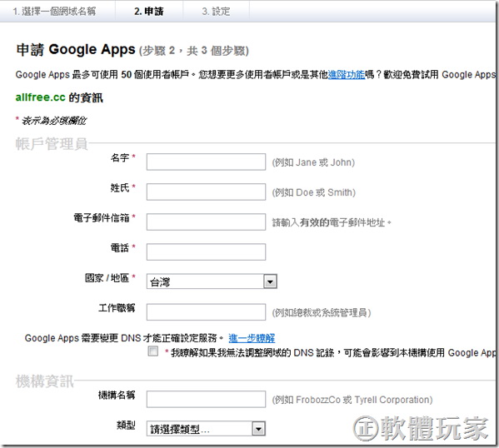Click the 機構名稱 input field
499x448 pixels.
(206, 399)
